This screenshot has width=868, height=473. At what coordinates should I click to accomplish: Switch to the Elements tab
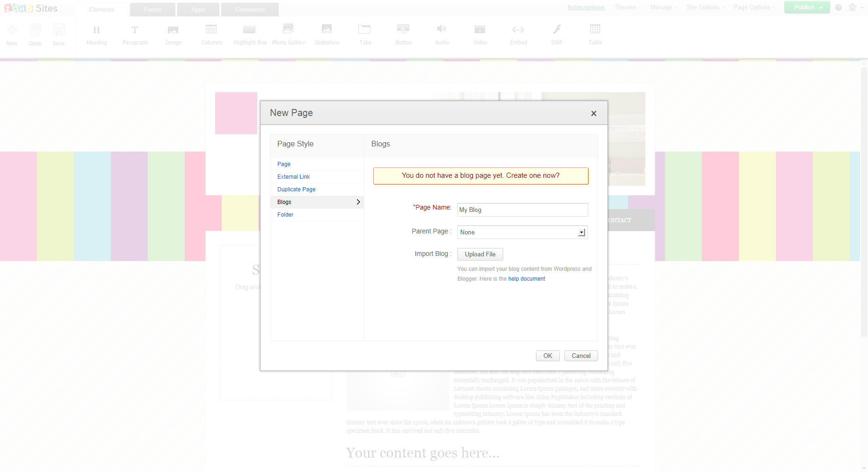[101, 9]
